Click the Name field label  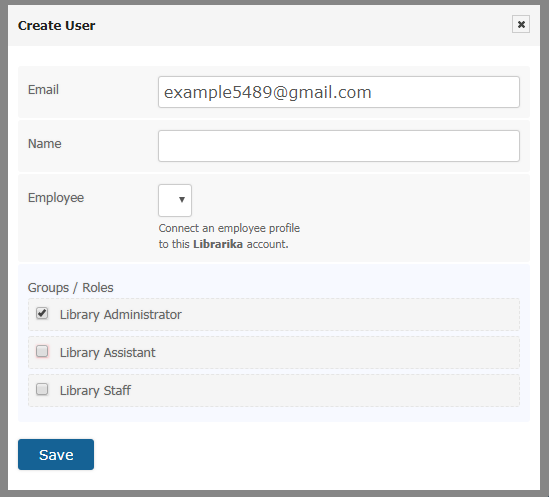tap(44, 144)
